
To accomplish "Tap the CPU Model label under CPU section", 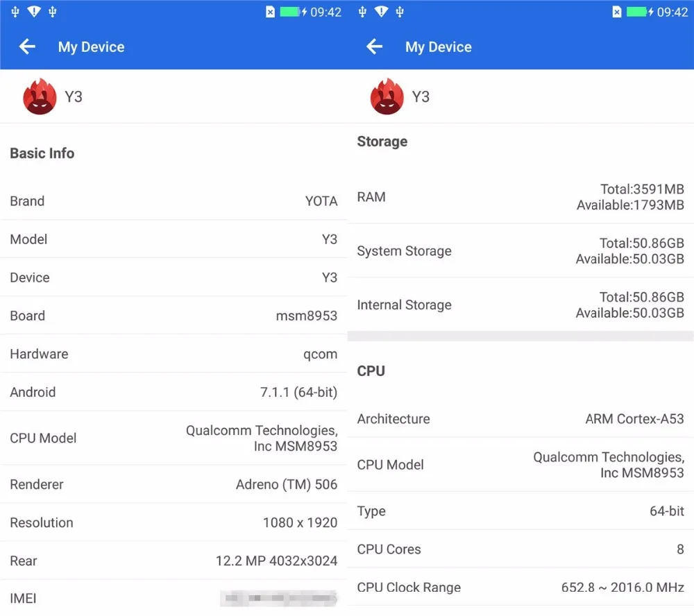I will tap(390, 465).
